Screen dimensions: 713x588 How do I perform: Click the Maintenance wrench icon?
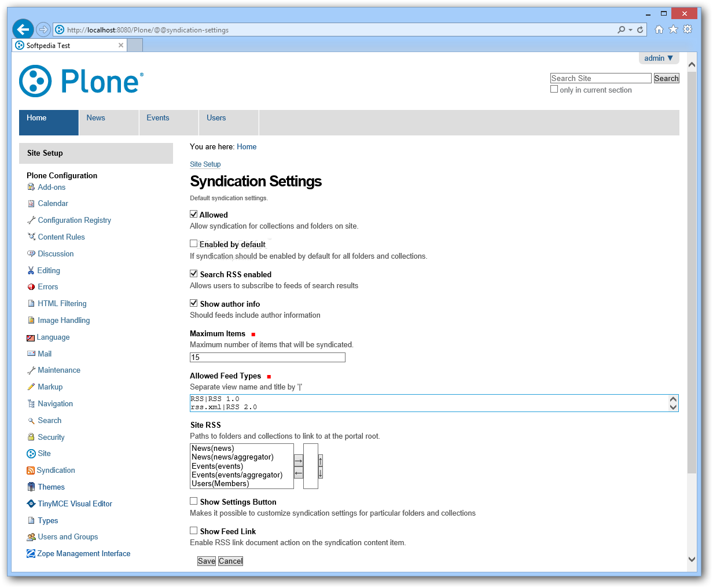pyautogui.click(x=31, y=370)
